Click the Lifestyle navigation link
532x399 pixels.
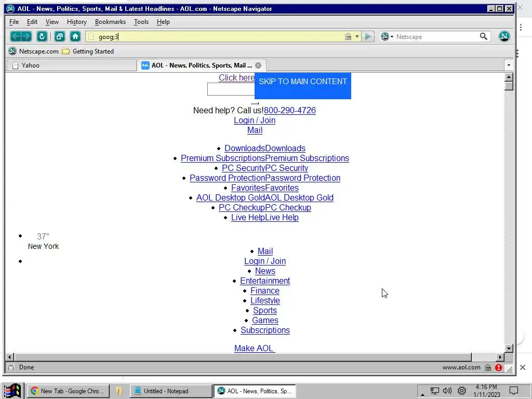click(265, 300)
